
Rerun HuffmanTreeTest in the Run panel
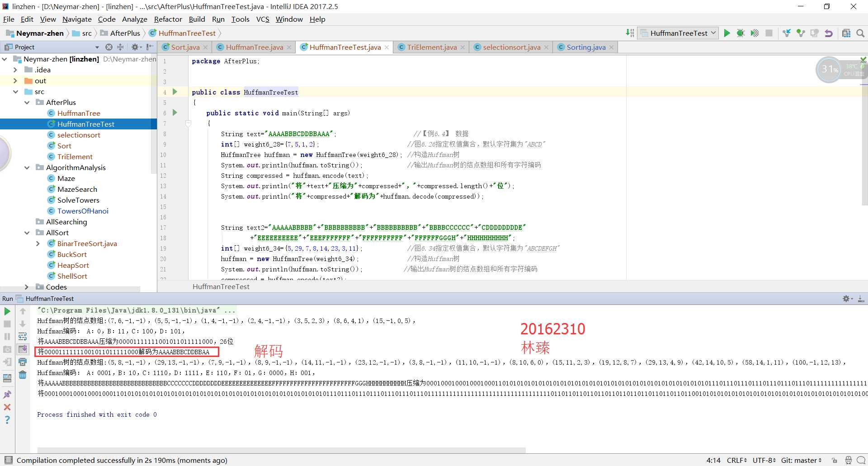point(7,311)
